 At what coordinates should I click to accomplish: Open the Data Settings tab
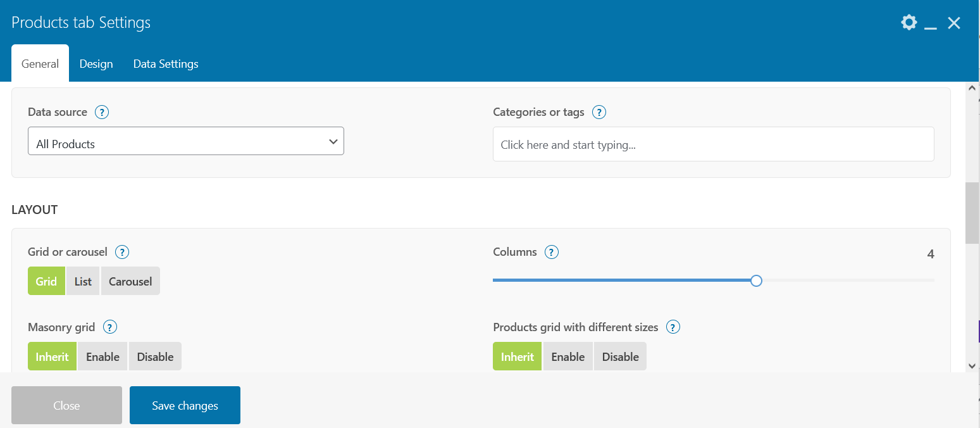(x=166, y=64)
